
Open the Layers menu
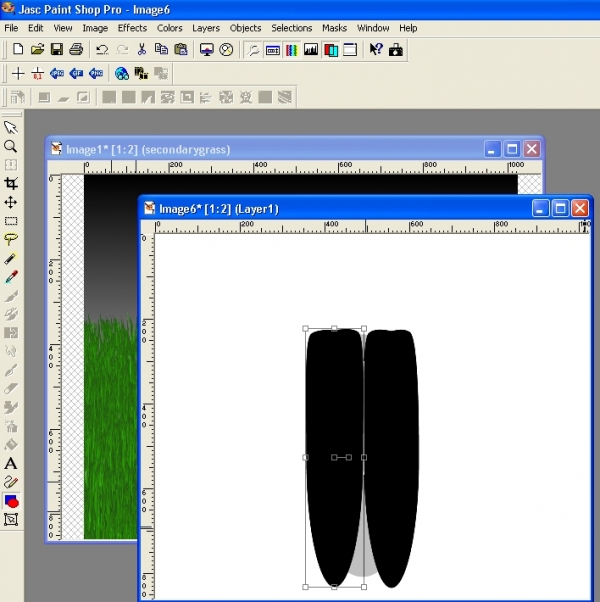coord(206,28)
